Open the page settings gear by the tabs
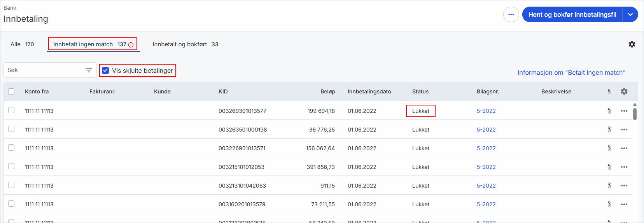The height and width of the screenshot is (223, 644). pyautogui.click(x=632, y=44)
